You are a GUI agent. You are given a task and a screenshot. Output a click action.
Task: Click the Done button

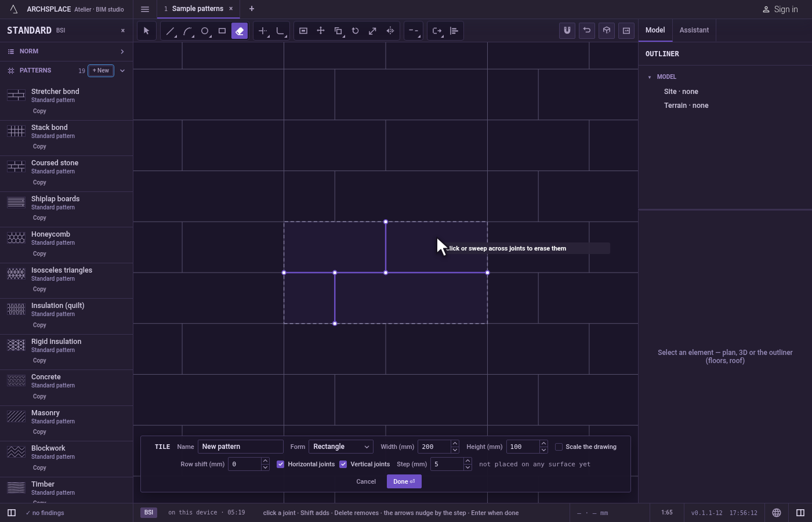pos(404,481)
